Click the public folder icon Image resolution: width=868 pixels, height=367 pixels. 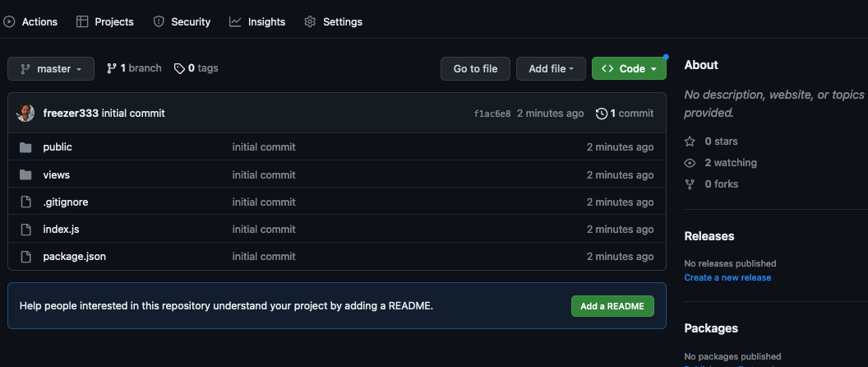(x=25, y=147)
